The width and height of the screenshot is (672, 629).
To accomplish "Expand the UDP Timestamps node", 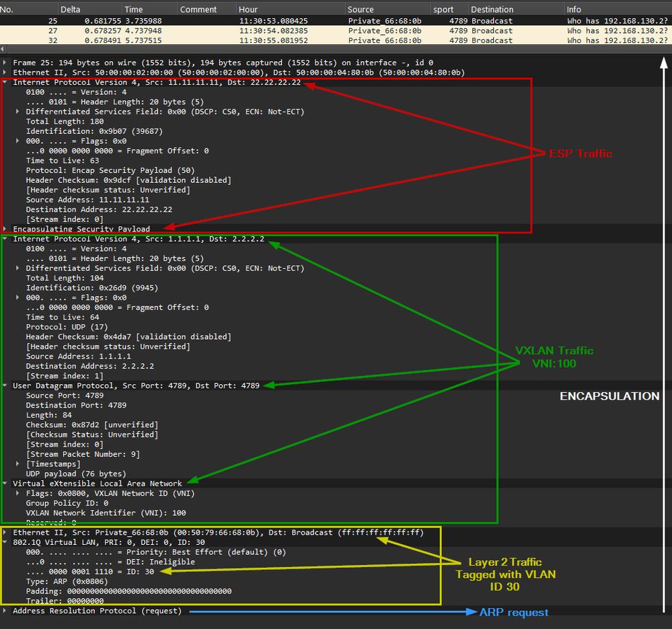I will coord(17,464).
